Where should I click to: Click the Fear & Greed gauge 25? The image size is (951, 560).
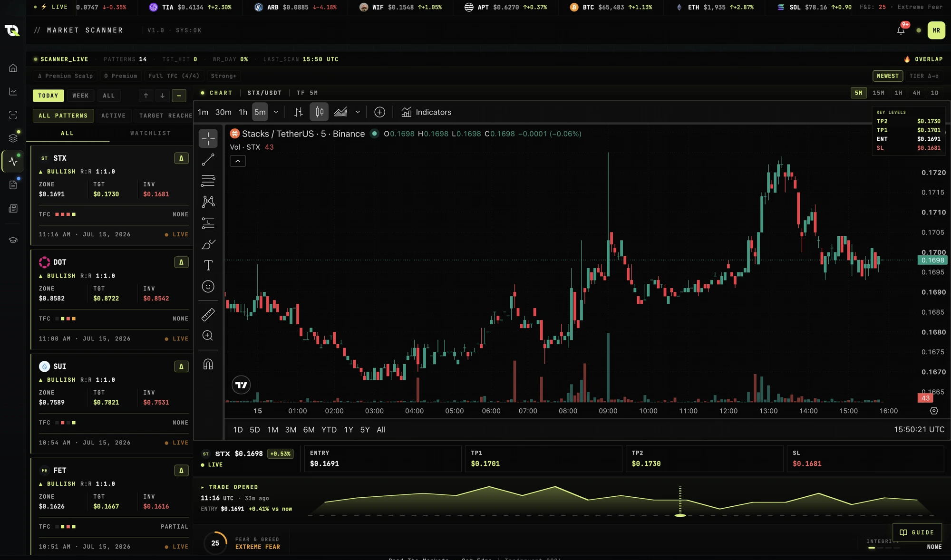pos(215,543)
